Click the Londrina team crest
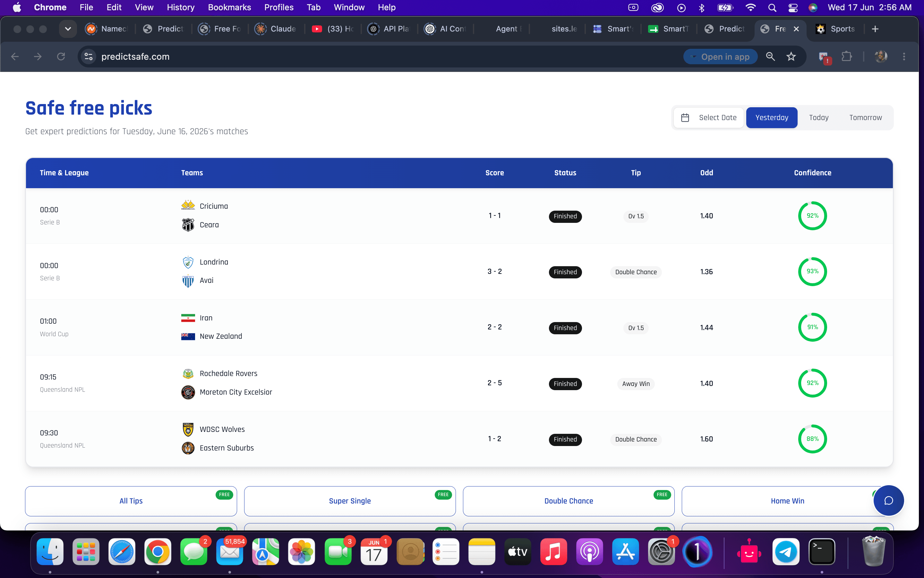The image size is (924, 578). pos(188,262)
